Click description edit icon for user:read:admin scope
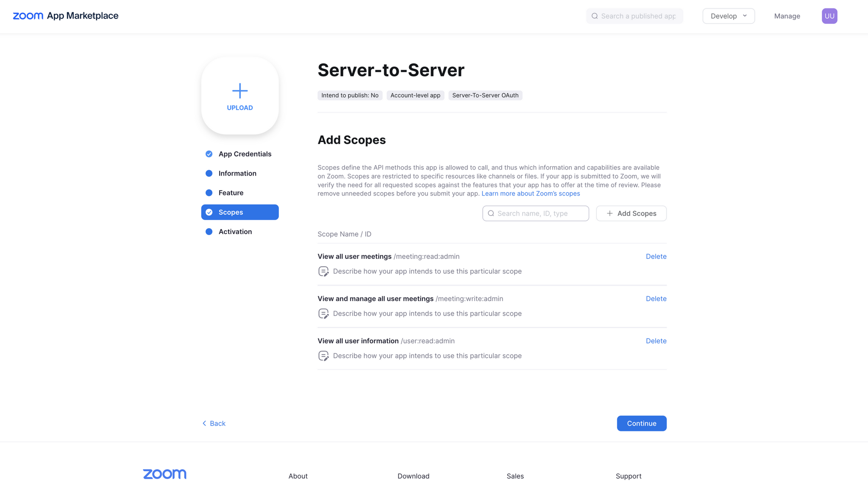This screenshot has height=487, width=868. pos(323,356)
